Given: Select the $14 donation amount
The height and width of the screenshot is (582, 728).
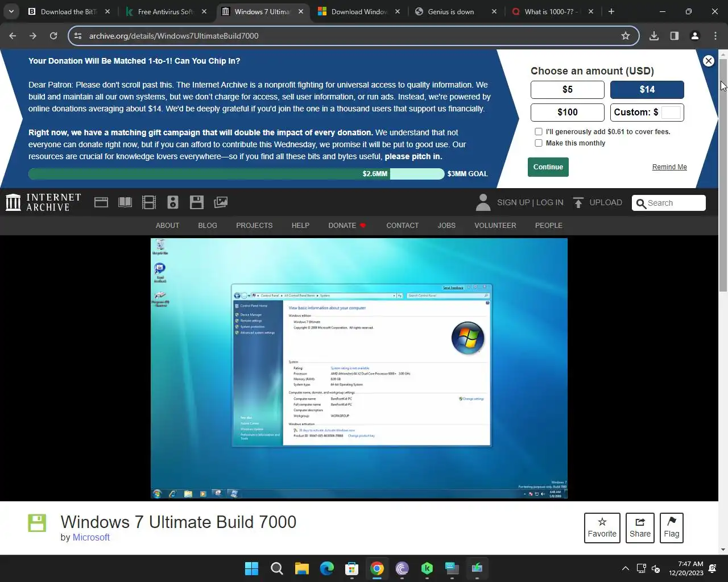Looking at the screenshot, I should click(647, 89).
